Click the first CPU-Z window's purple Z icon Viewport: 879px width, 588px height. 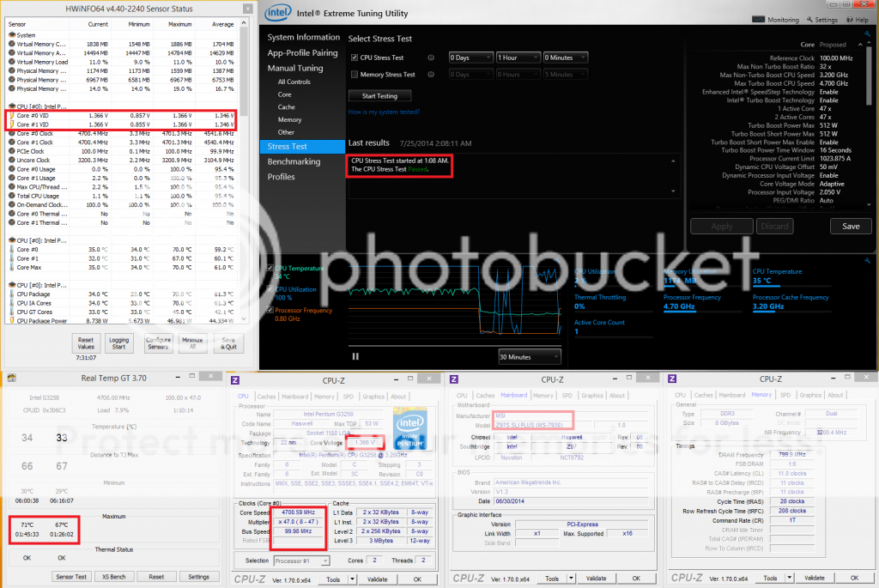tap(236, 379)
